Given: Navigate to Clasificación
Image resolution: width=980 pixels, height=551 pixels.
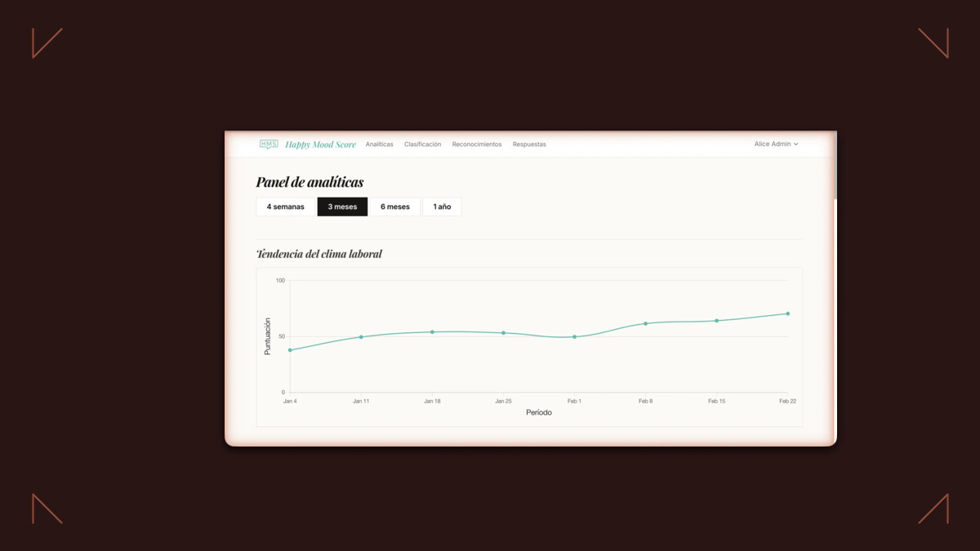Looking at the screenshot, I should coord(422,144).
